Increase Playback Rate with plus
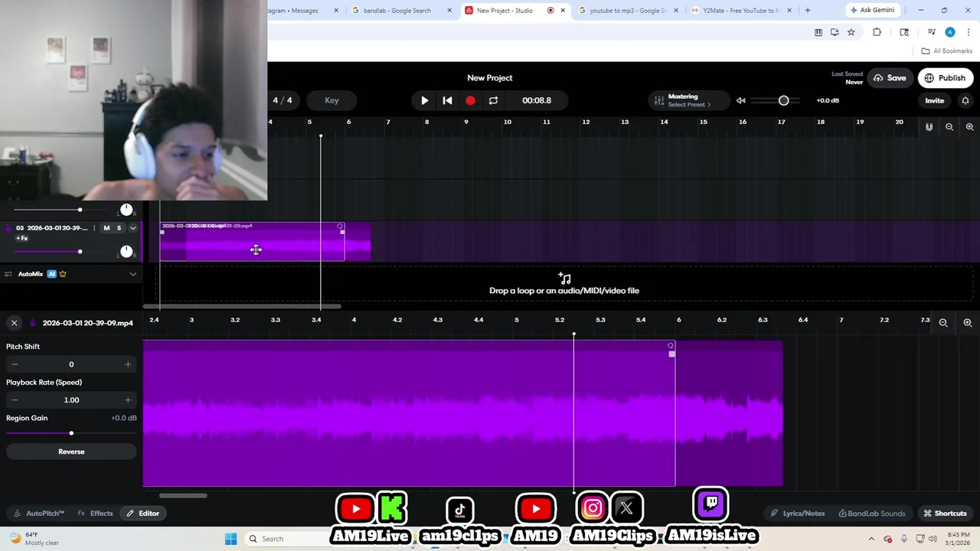 click(x=128, y=399)
